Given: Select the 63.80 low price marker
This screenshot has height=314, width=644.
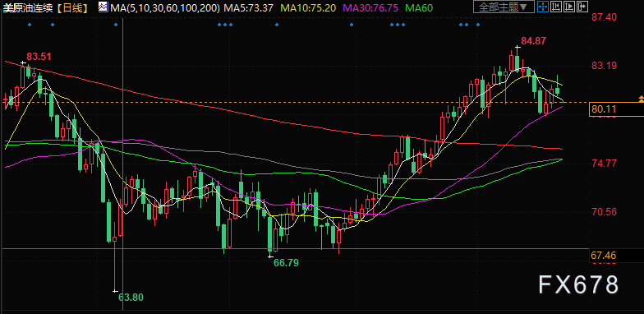Looking at the screenshot, I should (131, 298).
